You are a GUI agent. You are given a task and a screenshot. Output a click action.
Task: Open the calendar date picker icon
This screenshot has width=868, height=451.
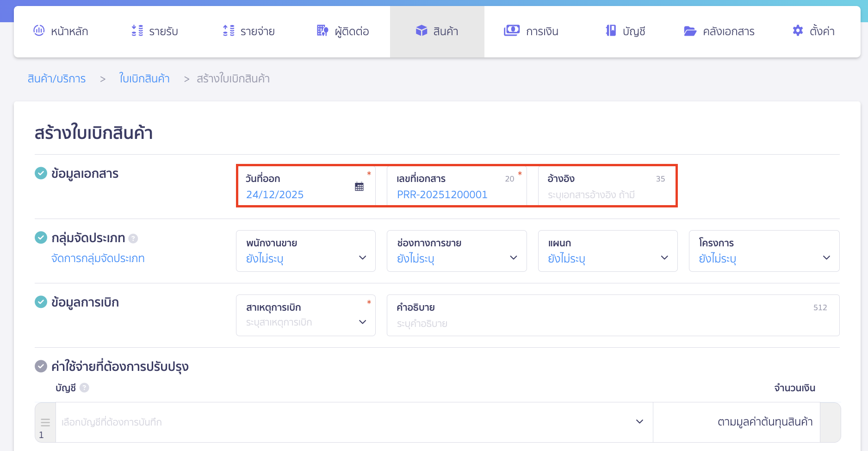pyautogui.click(x=359, y=187)
